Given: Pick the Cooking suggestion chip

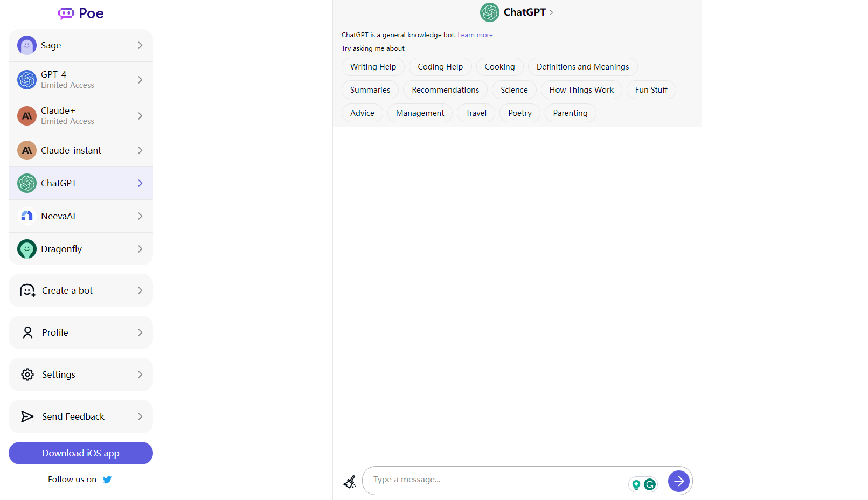Looking at the screenshot, I should coord(499,67).
